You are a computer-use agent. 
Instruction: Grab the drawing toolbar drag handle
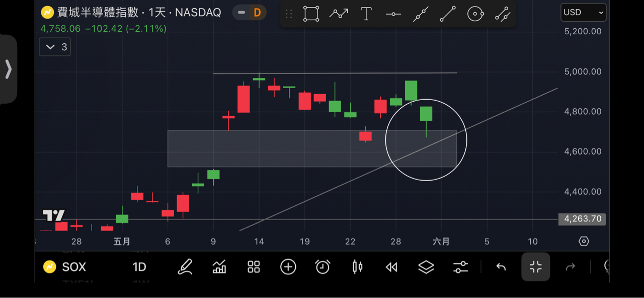click(x=289, y=14)
